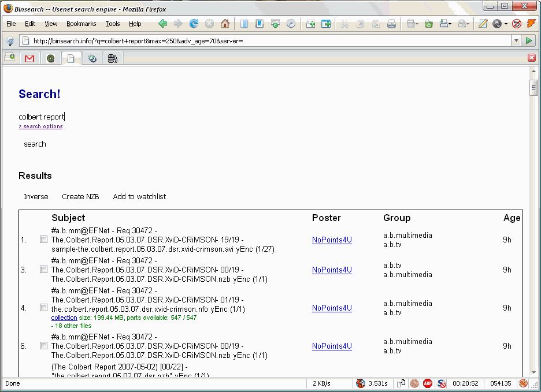Switch to the database icon tab
The width and height of the screenshot is (541, 392).
tap(113, 58)
